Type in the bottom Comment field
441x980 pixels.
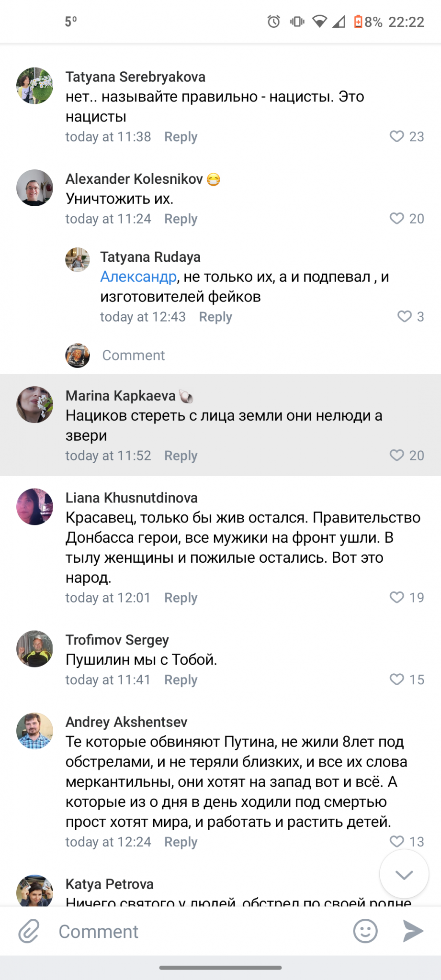tap(192, 931)
